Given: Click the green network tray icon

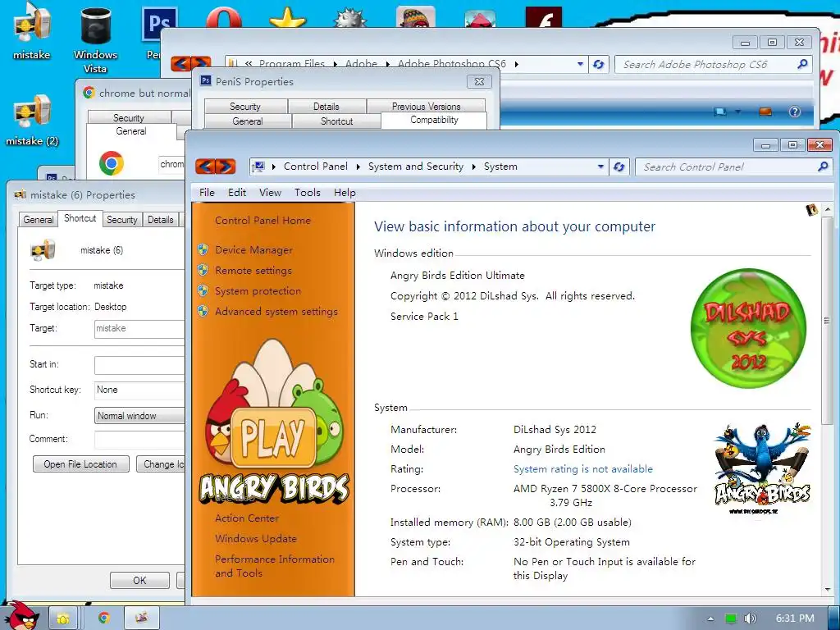Looking at the screenshot, I should point(731,619).
